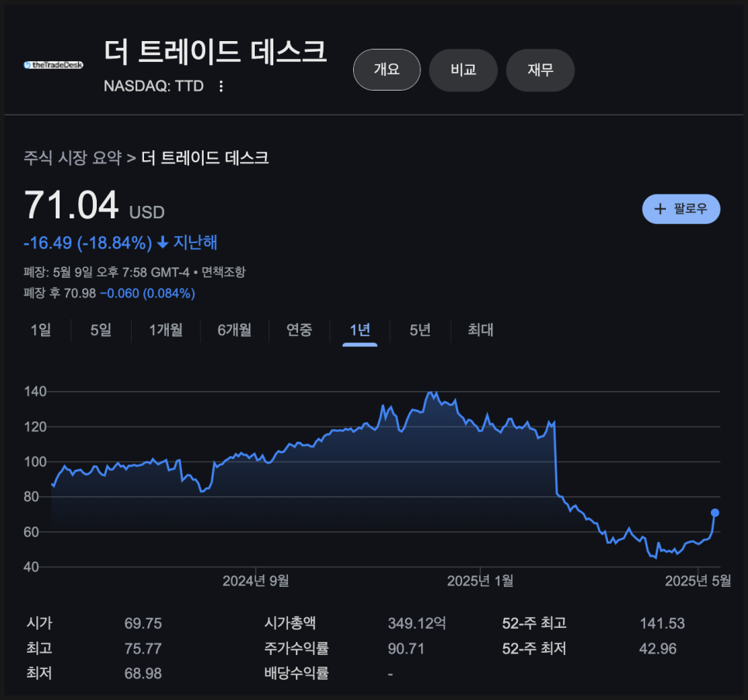The width and height of the screenshot is (748, 700).
Task: Click the 시가총액 label
Action: tap(290, 623)
